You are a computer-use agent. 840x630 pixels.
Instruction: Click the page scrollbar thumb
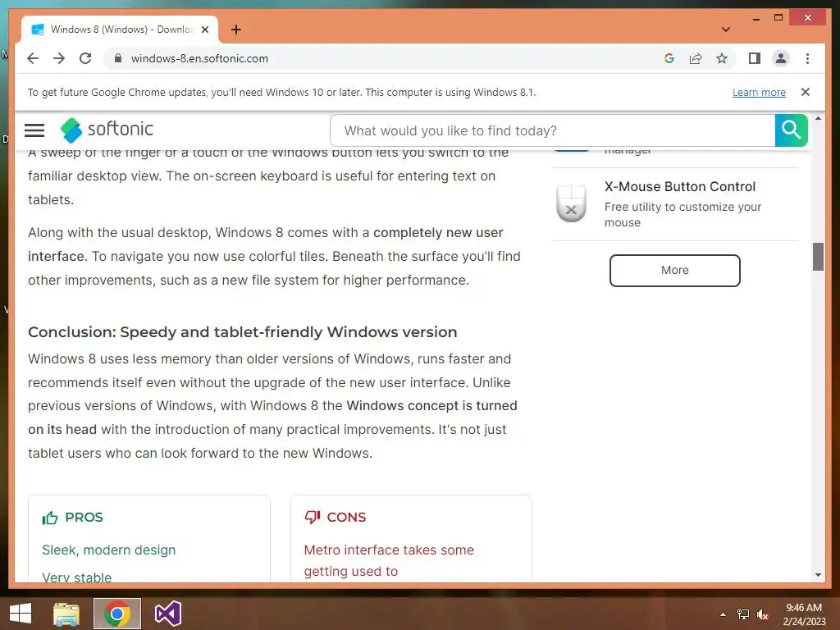(x=818, y=257)
